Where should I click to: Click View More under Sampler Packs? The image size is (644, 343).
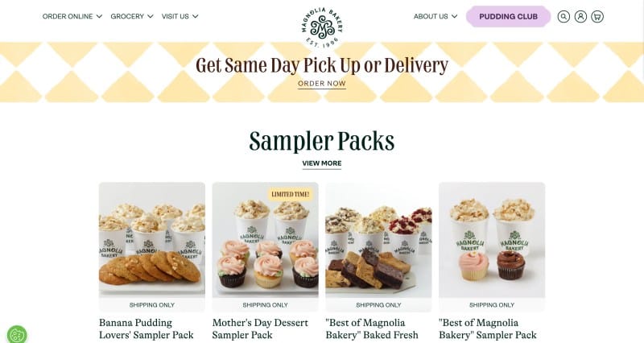tap(321, 163)
